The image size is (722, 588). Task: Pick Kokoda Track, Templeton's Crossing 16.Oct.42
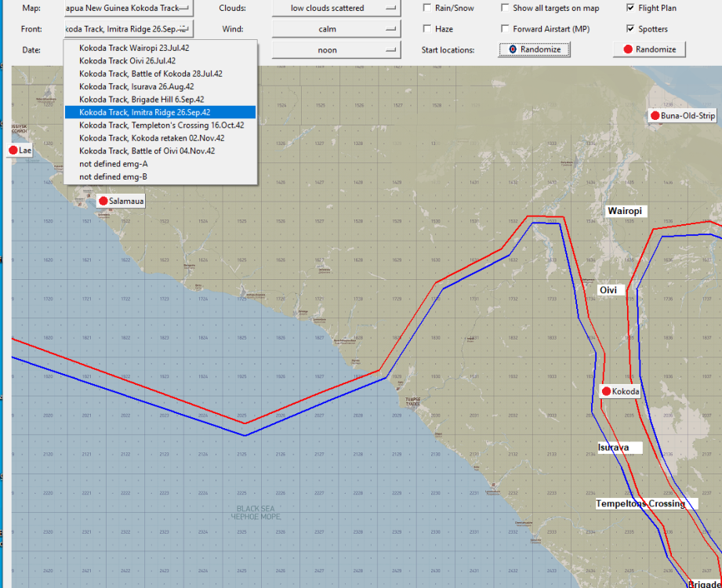(161, 125)
